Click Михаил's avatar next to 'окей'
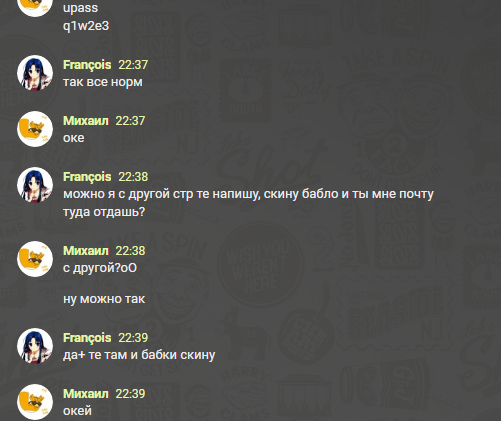The width and height of the screenshot is (501, 421). [x=35, y=402]
